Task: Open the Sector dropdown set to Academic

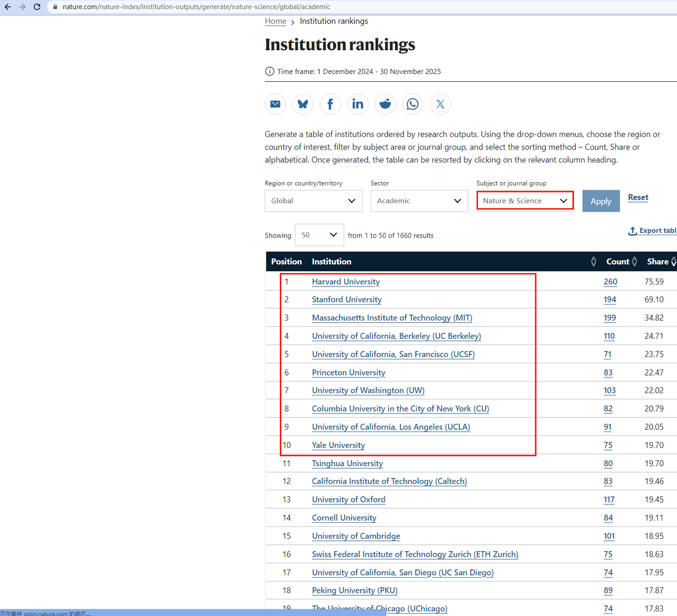Action: coord(419,201)
